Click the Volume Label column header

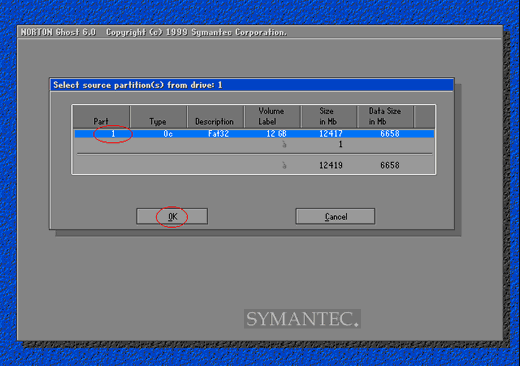coord(272,117)
